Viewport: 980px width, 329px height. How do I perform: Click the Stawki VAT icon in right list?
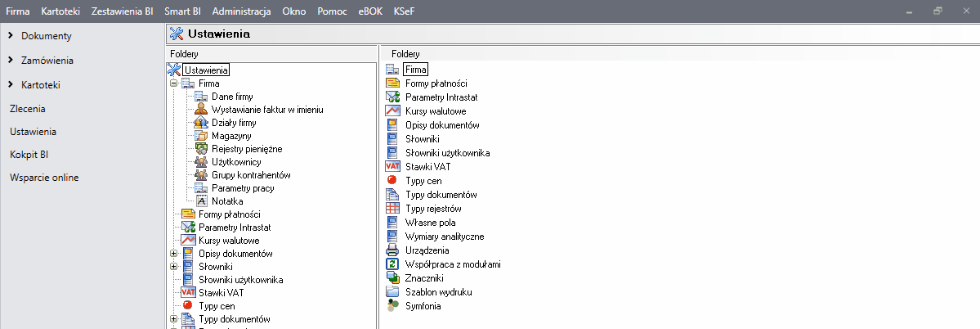click(x=392, y=167)
